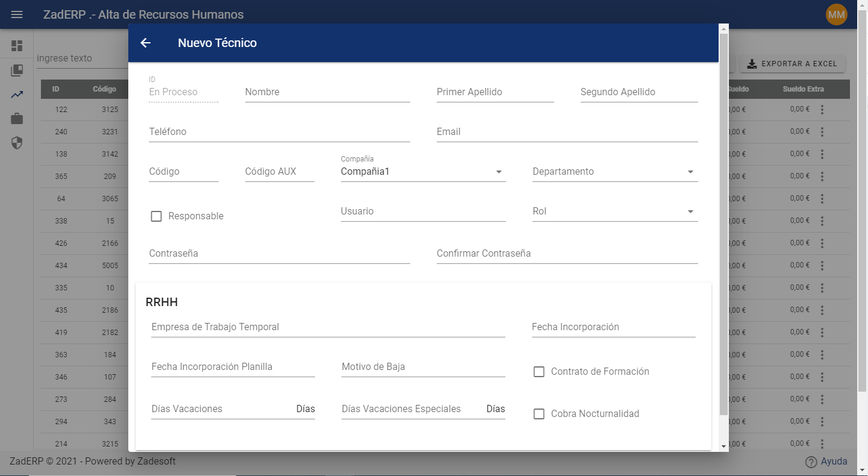
Task: Open row options for ID 122
Action: pos(822,110)
